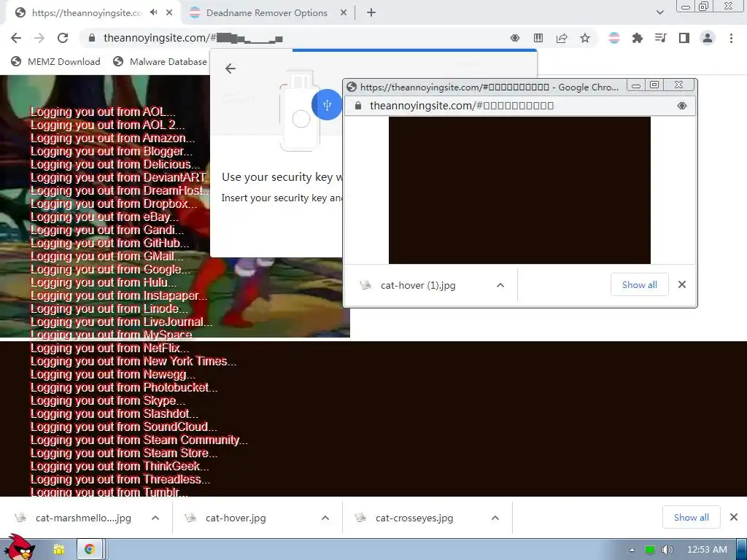Click 'Logging you out from Steam Community...' text
The height and width of the screenshot is (560, 747).
(x=139, y=440)
